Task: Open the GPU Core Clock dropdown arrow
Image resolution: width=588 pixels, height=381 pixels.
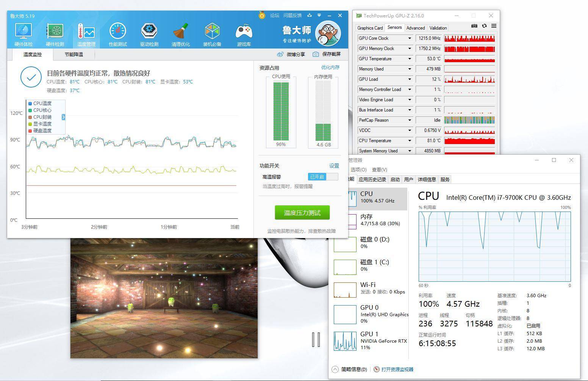Action: [410, 38]
